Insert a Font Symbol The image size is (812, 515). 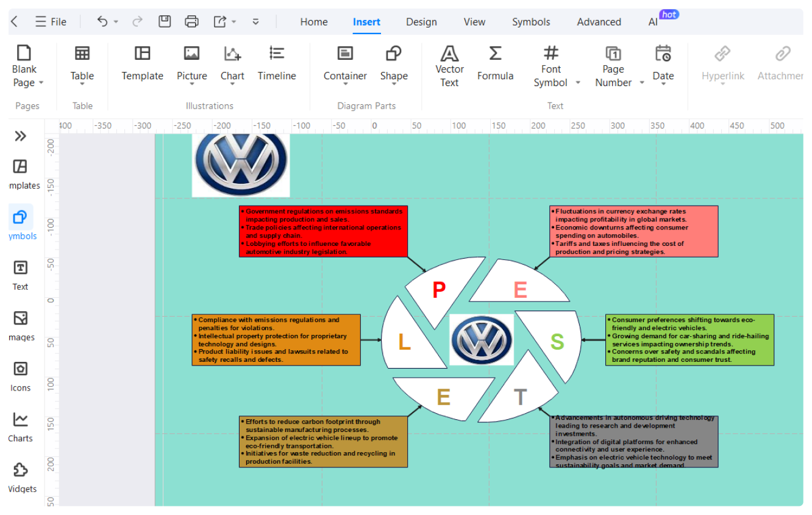[x=550, y=65]
